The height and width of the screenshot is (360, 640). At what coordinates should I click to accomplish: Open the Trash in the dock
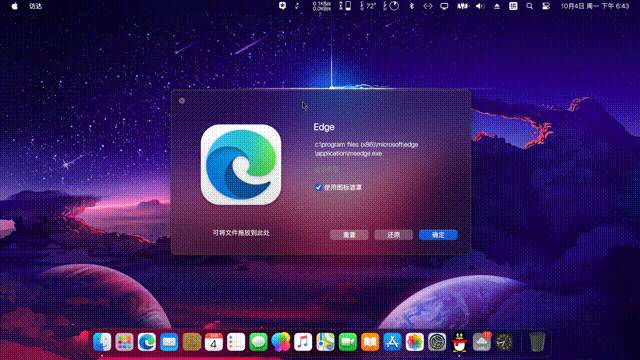click(x=537, y=342)
